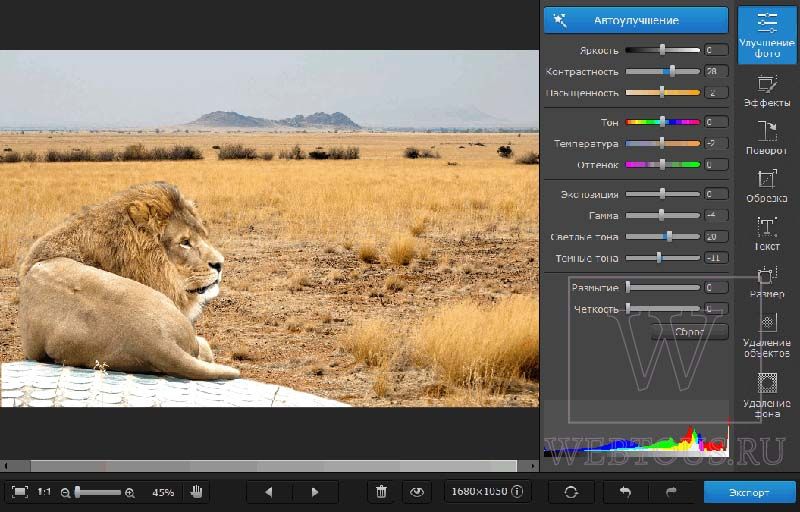The image size is (800, 512).
Task: Click the Размытие value field
Action: point(716,288)
